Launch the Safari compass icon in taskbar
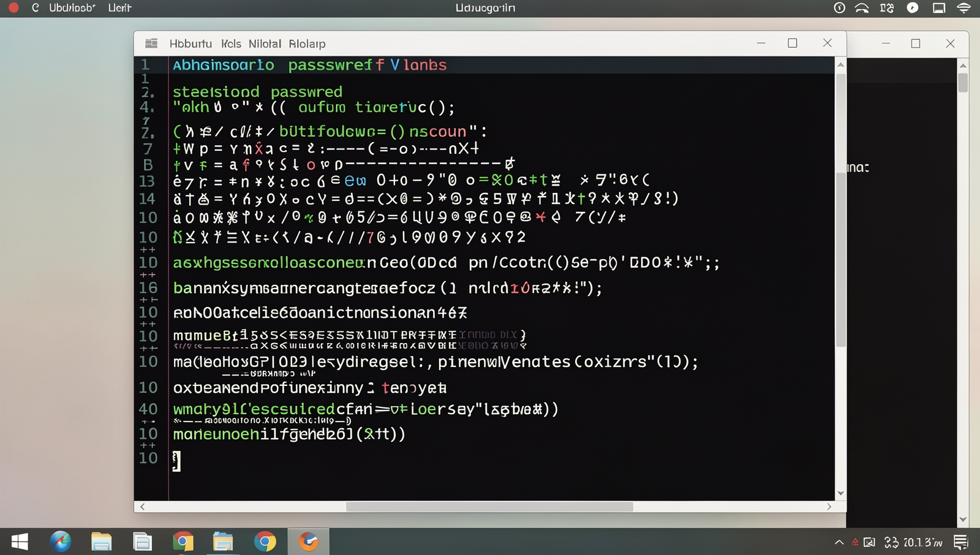Image resolution: width=980 pixels, height=555 pixels. tap(61, 542)
